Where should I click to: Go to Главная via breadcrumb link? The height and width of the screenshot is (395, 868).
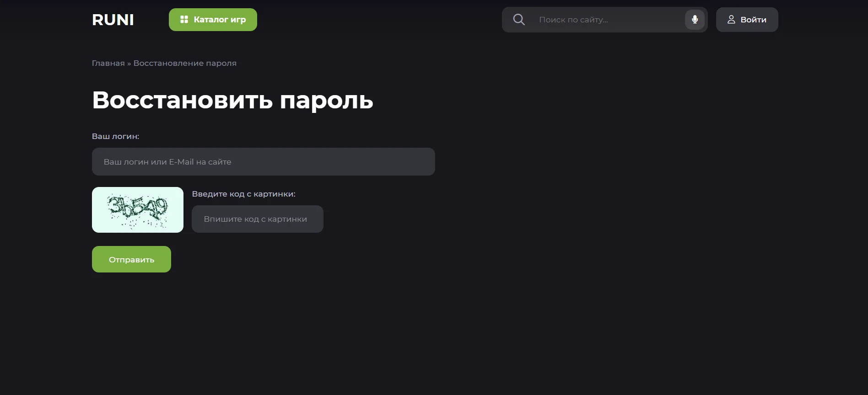point(108,63)
